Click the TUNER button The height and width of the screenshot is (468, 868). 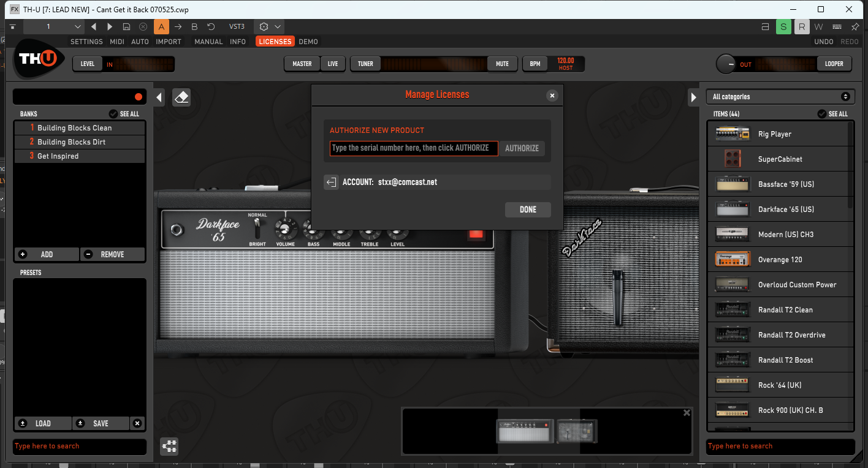coord(365,64)
